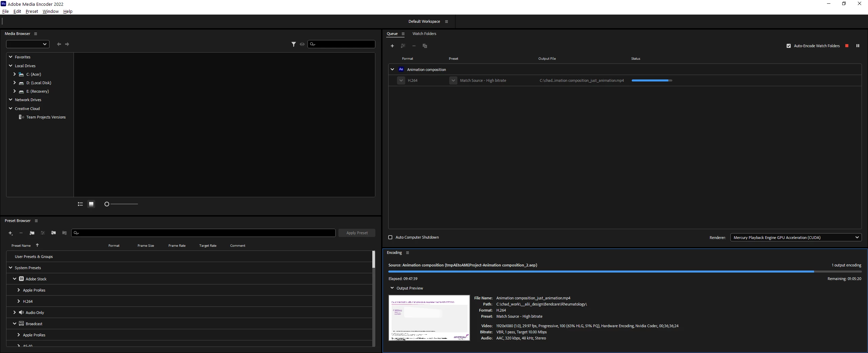
Task: Switch Media Browser to list view
Action: [x=80, y=204]
